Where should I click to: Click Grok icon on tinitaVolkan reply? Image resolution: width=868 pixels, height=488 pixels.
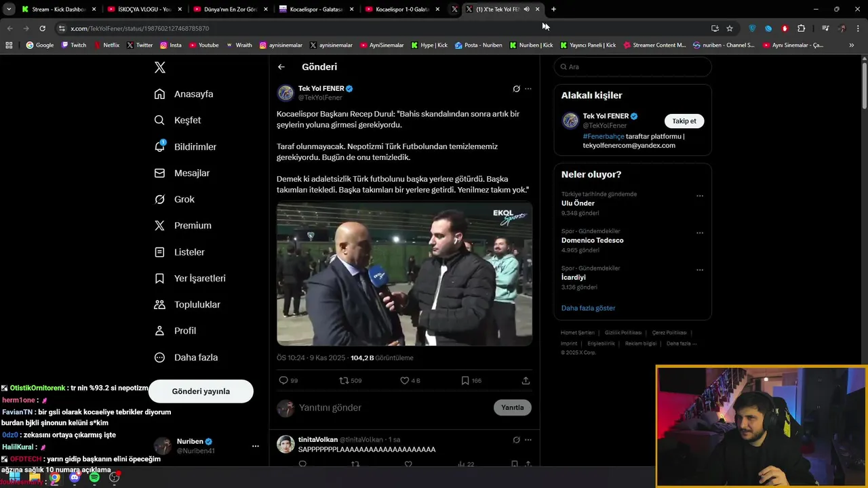click(x=516, y=440)
